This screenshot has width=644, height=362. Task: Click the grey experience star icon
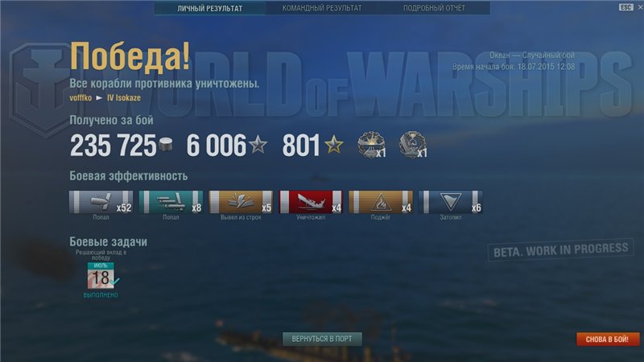coord(258,145)
